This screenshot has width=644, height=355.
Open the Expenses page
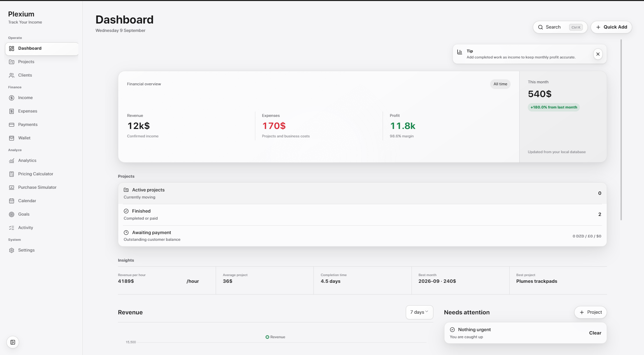click(42, 111)
